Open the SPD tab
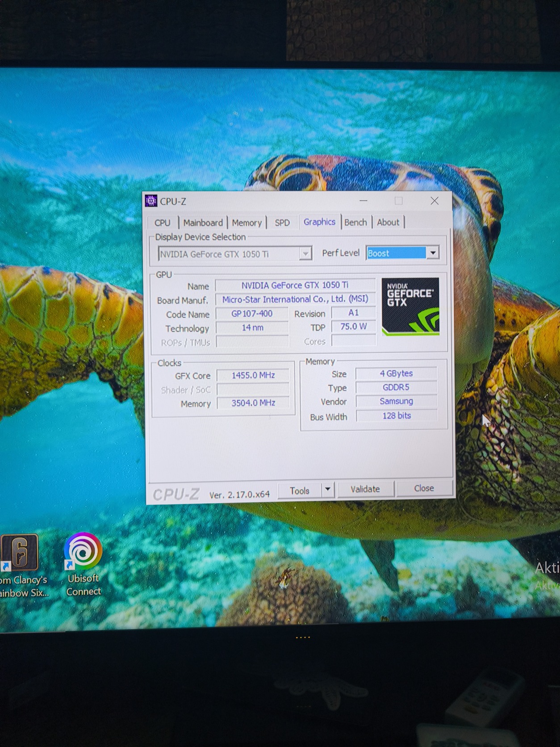 (282, 222)
